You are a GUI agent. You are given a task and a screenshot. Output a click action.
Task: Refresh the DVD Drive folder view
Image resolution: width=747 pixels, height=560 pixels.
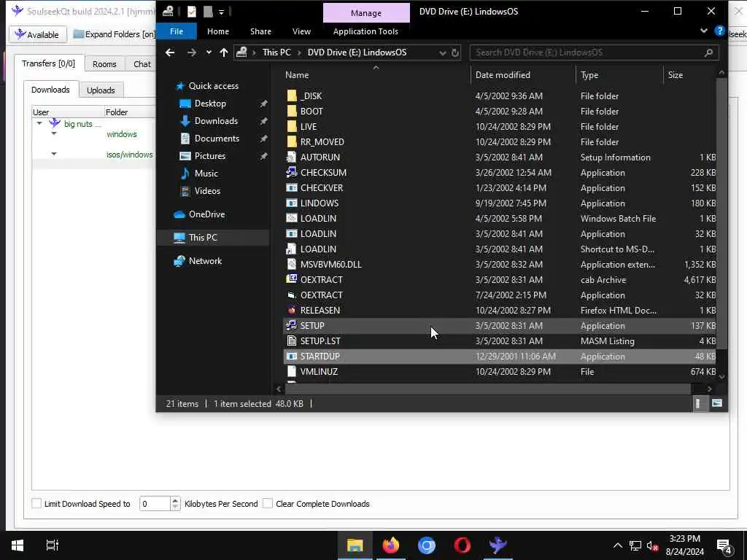[x=455, y=52]
